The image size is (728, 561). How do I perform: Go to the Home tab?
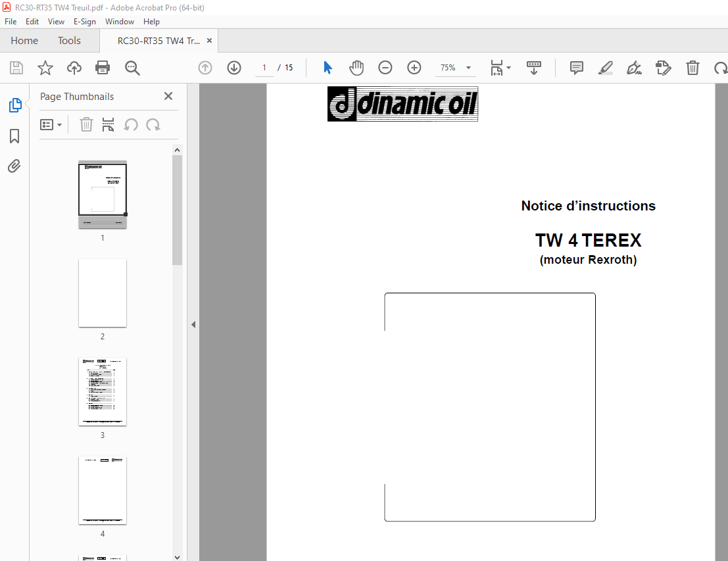pos(24,40)
